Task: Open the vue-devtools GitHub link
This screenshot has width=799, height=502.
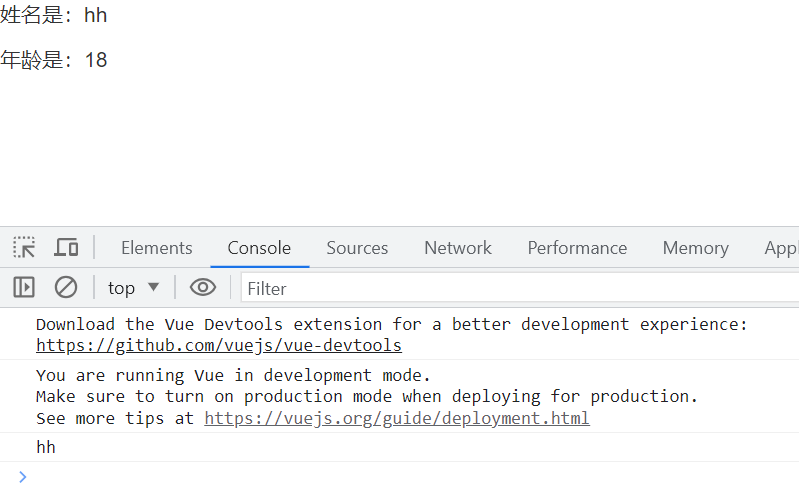Action: (x=219, y=346)
